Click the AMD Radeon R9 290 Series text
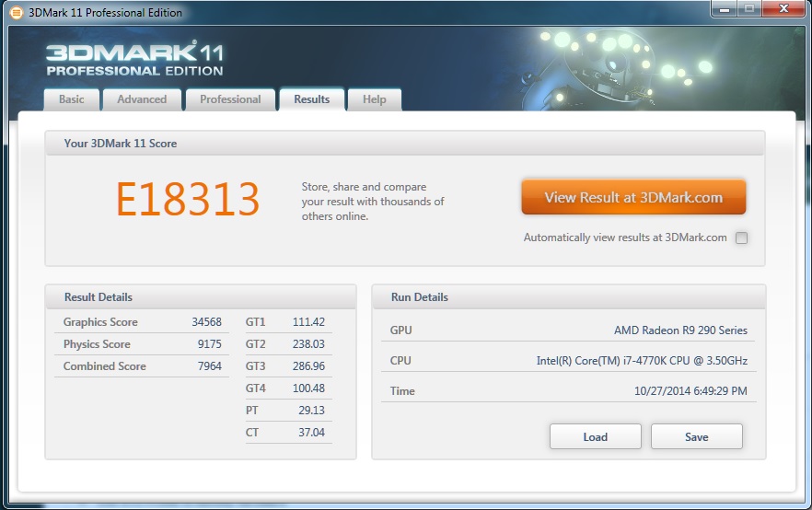The height and width of the screenshot is (510, 812). pyautogui.click(x=680, y=330)
